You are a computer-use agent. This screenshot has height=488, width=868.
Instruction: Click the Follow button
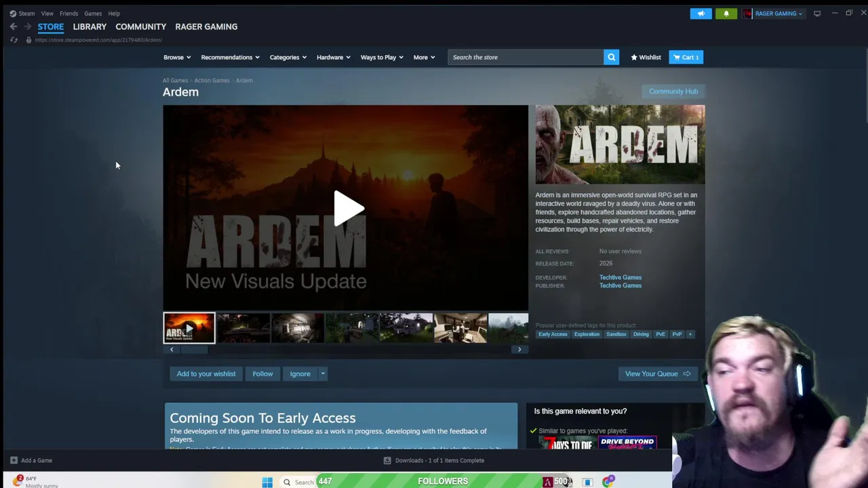(262, 373)
